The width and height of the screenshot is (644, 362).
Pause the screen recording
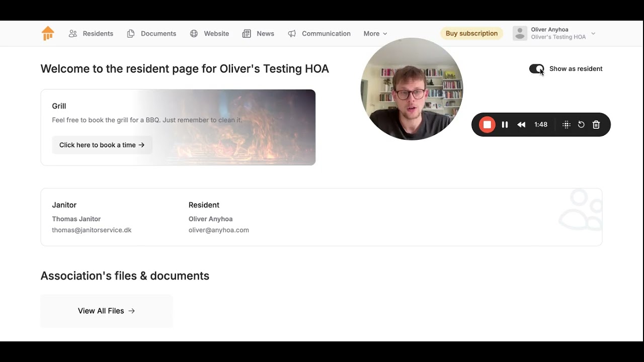505,125
